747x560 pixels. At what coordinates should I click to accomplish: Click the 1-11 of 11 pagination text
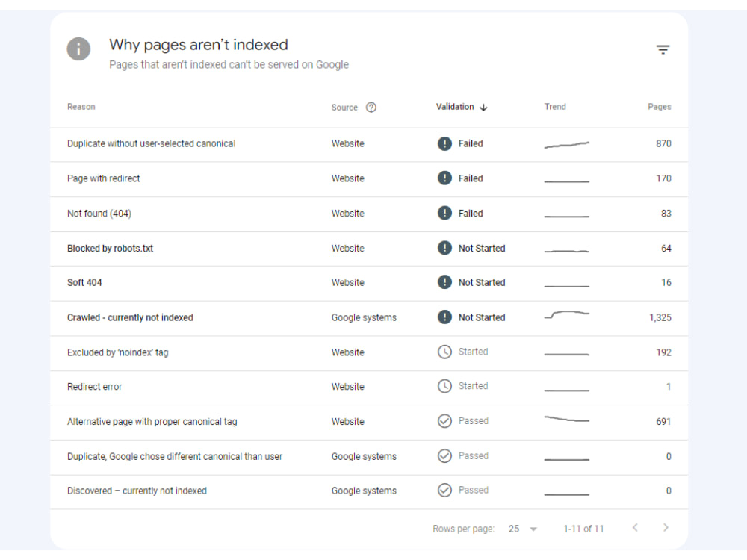(x=583, y=529)
